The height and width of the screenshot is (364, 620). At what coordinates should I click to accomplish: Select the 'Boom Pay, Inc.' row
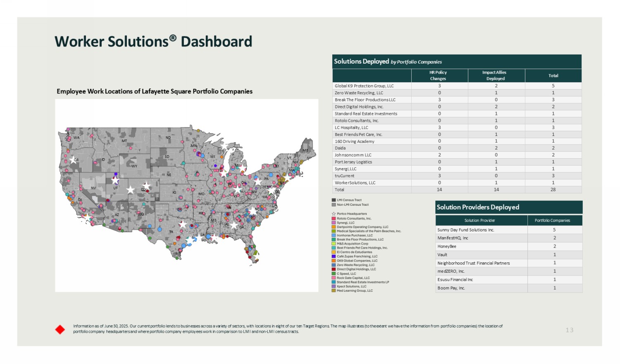coord(509,288)
